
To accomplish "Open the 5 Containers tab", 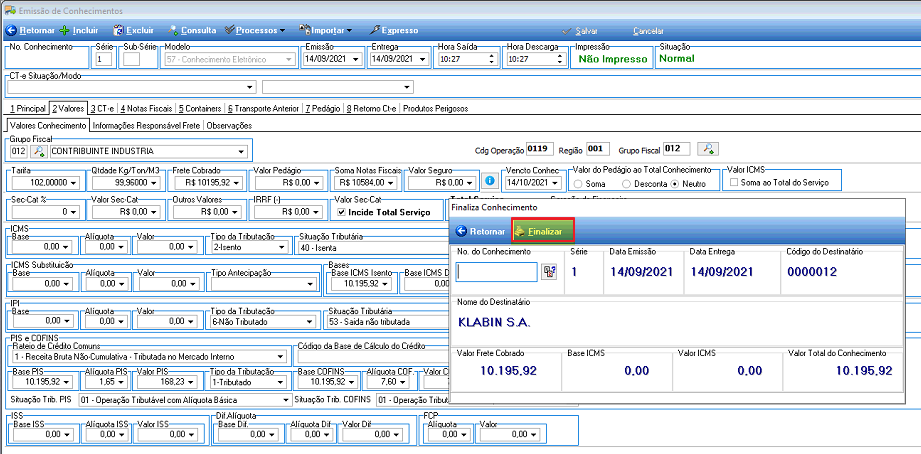I will 200,109.
